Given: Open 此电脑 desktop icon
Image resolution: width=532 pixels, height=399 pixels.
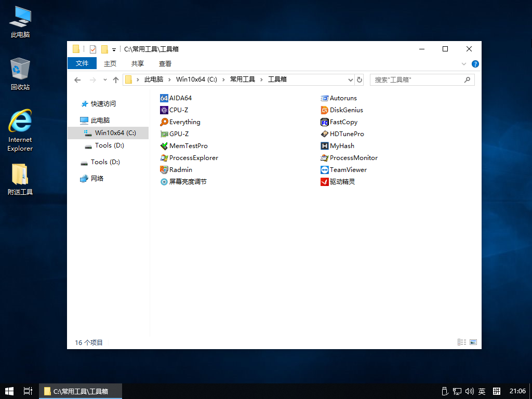Looking at the screenshot, I should pos(20,22).
